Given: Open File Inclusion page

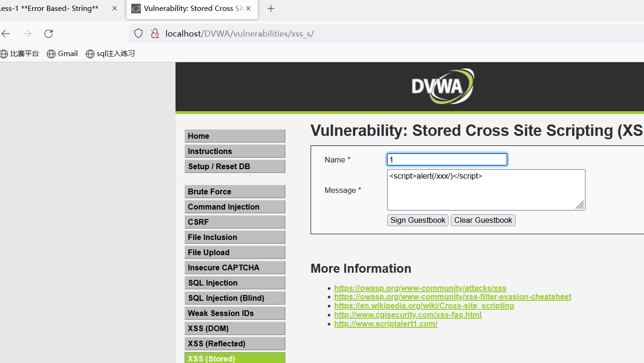Looking at the screenshot, I should [x=235, y=237].
